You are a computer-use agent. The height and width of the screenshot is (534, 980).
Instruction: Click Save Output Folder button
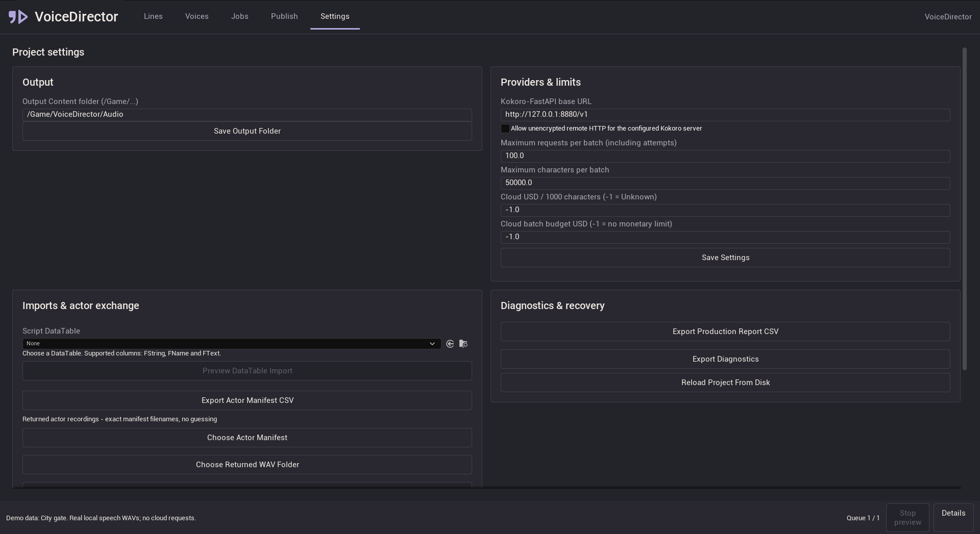point(247,131)
